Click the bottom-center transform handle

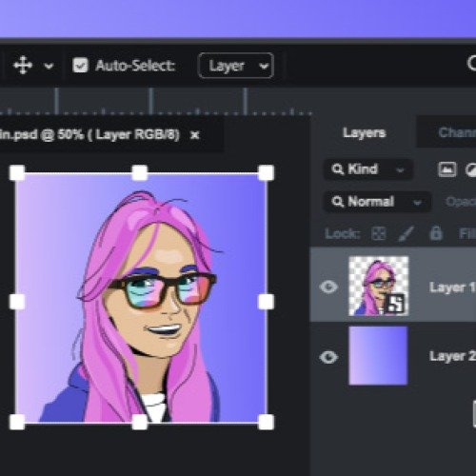(x=140, y=423)
